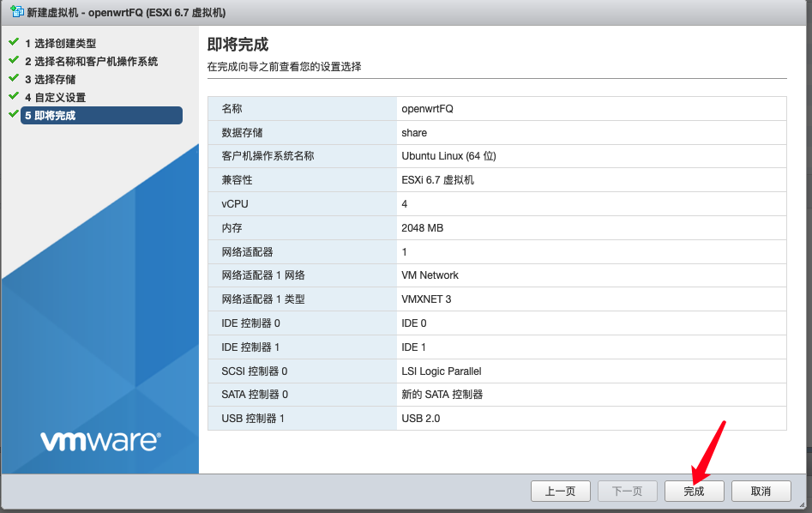
Task: Click the 名称 row label
Action: (x=232, y=109)
